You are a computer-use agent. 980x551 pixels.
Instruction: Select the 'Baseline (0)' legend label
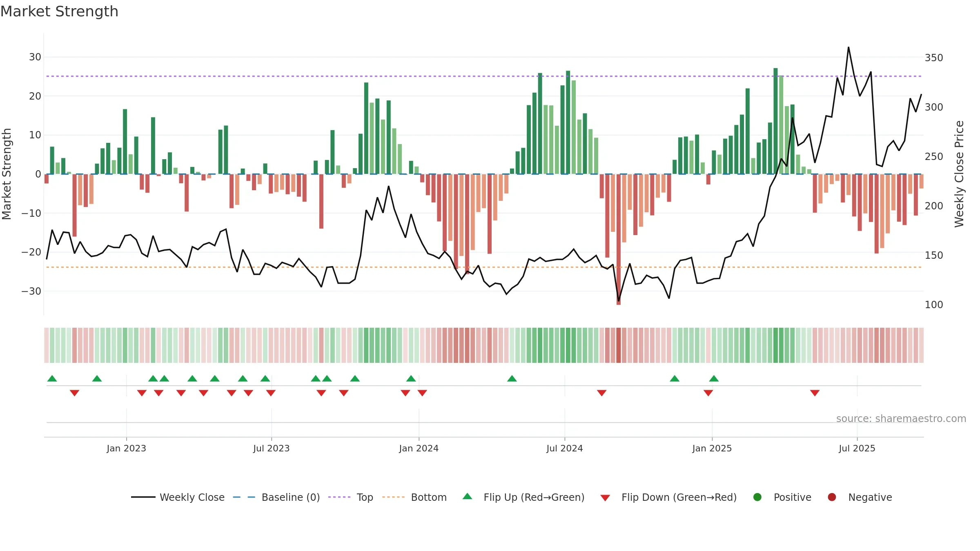coord(291,497)
